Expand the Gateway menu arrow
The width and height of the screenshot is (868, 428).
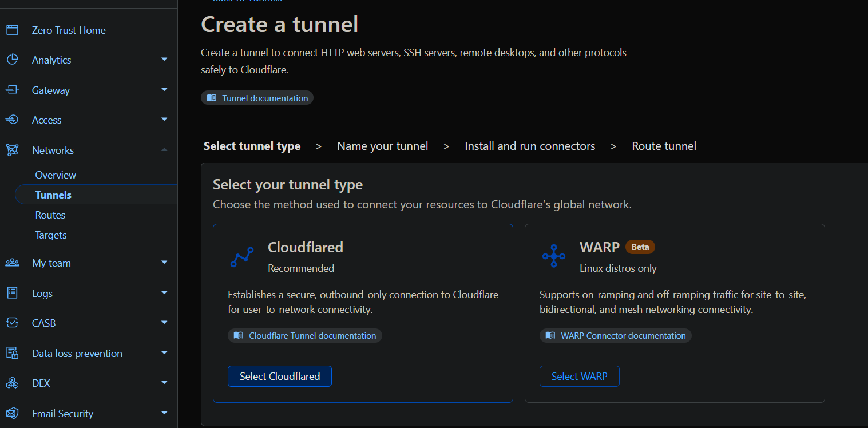[x=164, y=90]
